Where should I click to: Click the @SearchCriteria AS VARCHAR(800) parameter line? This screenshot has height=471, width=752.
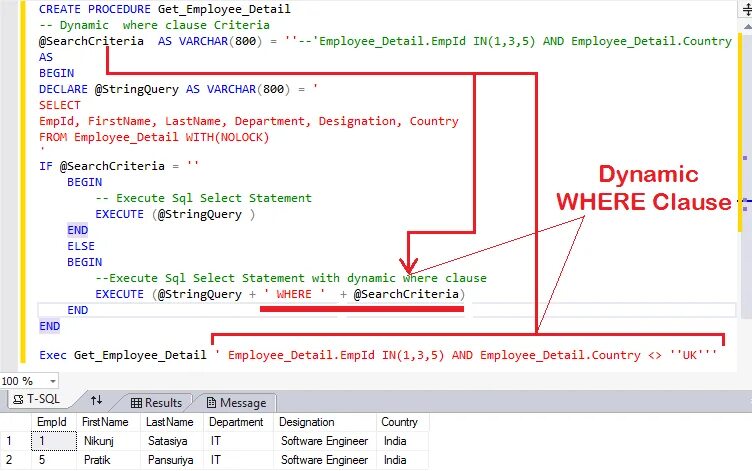(385, 41)
